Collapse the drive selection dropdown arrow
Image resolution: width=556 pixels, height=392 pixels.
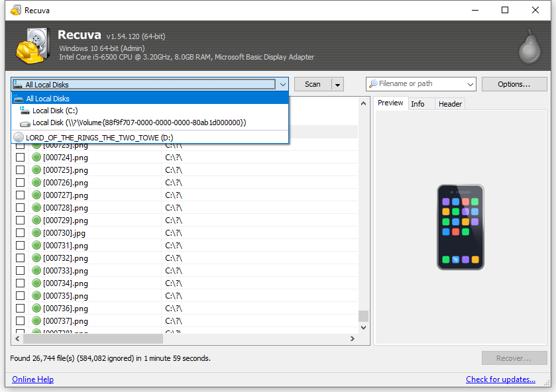282,84
